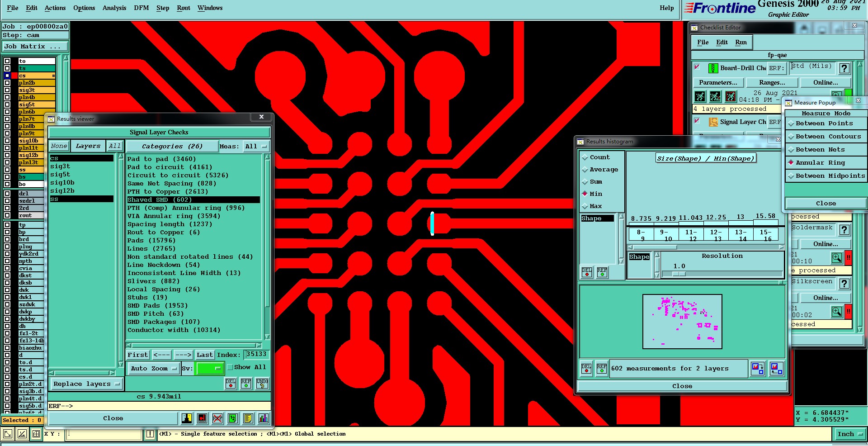Click the histogram-to-selection arrow icon
Screen dimensions: 868x446
758,369
